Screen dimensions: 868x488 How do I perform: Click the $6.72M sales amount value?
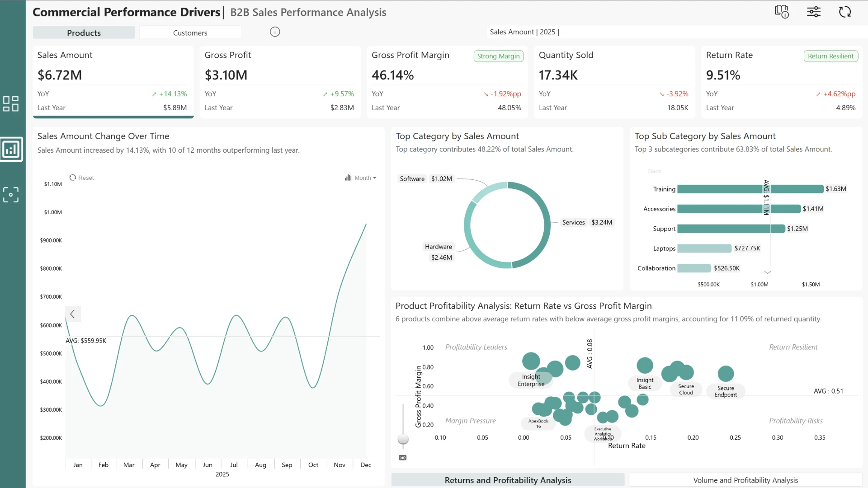(x=60, y=75)
